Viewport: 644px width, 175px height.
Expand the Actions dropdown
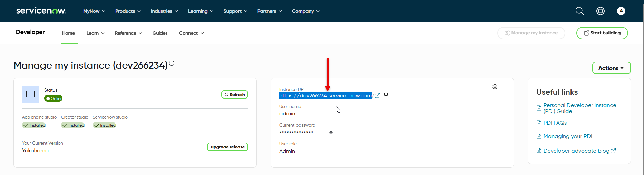click(x=611, y=68)
